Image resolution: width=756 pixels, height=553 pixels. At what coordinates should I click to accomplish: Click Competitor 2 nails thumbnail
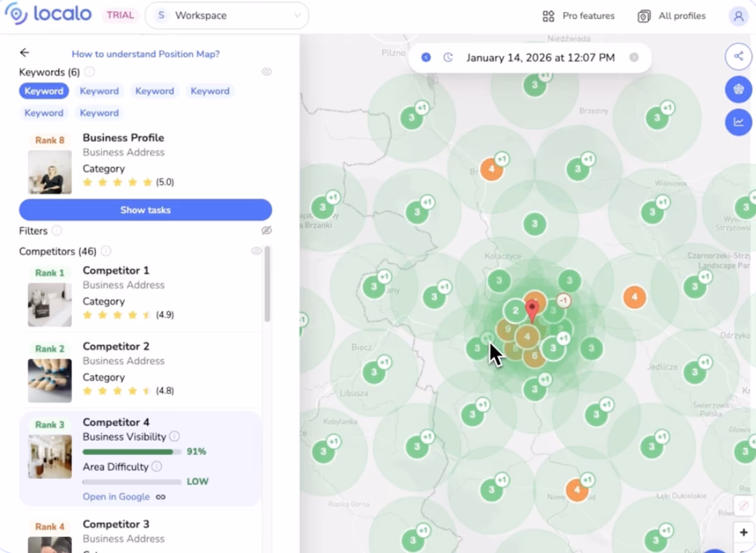tap(50, 380)
